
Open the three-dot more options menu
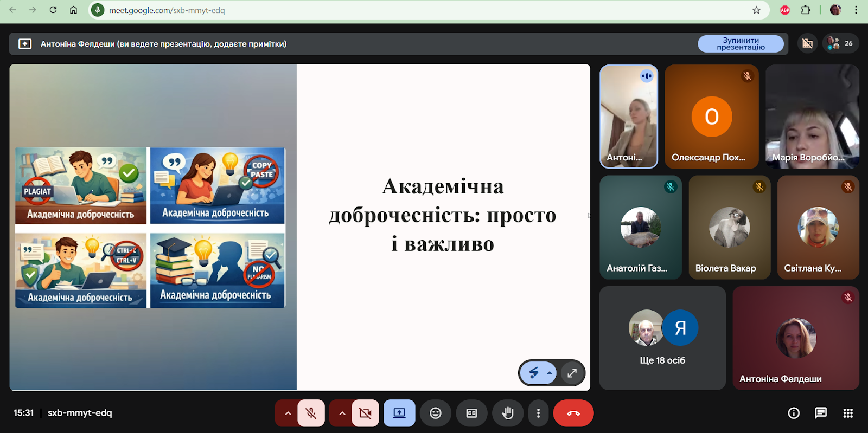coord(538,413)
